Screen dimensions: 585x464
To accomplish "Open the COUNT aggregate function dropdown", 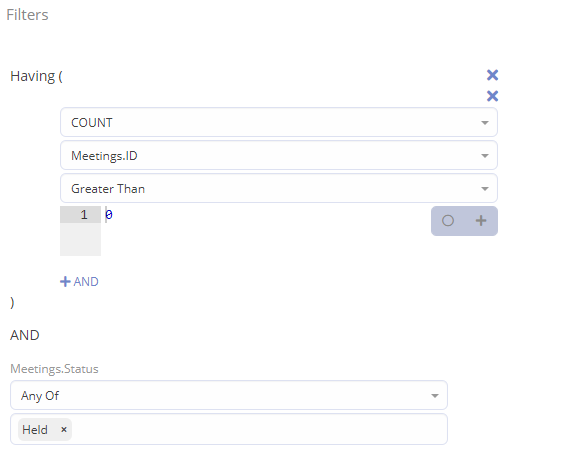I will pyautogui.click(x=279, y=122).
